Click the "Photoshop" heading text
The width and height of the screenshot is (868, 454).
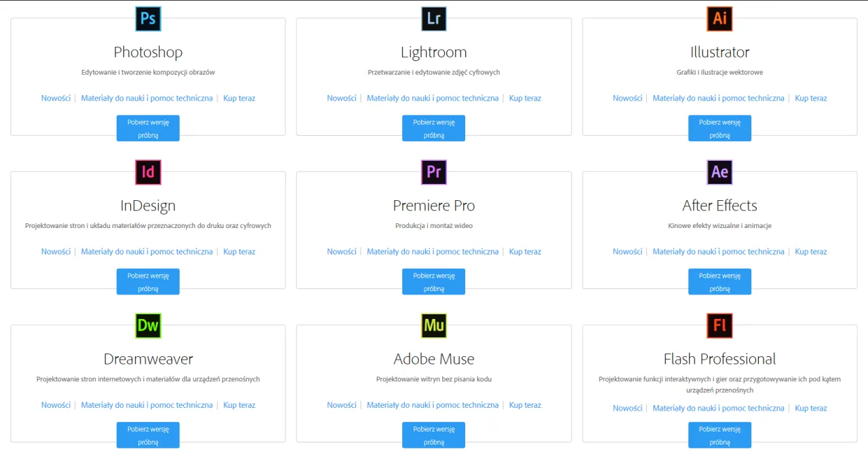148,52
